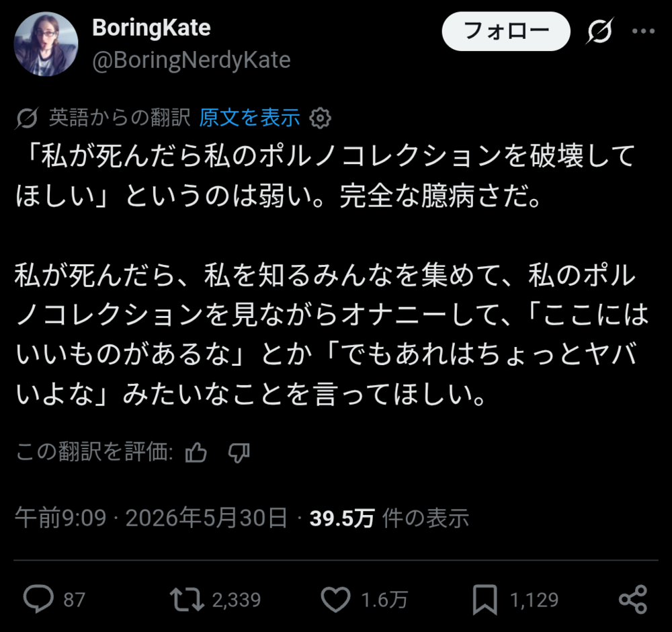Open the @BoringNerdyKate handle

(192, 60)
